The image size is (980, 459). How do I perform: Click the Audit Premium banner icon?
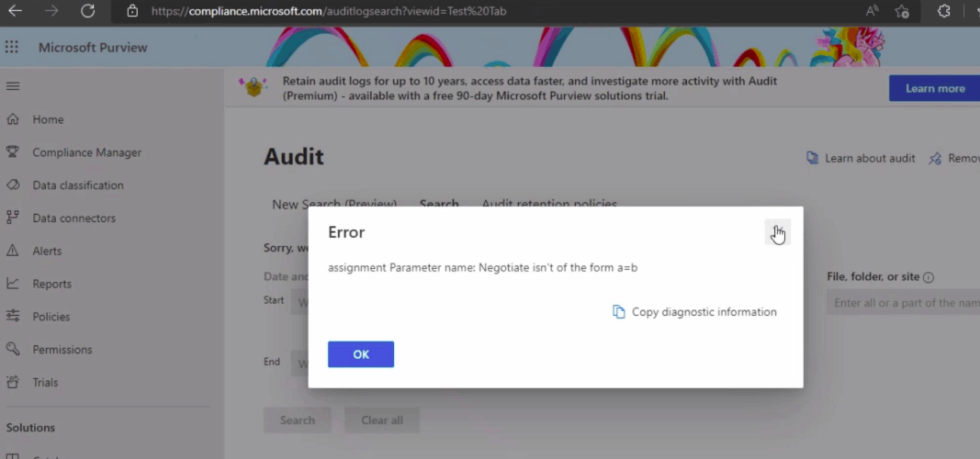(x=253, y=87)
